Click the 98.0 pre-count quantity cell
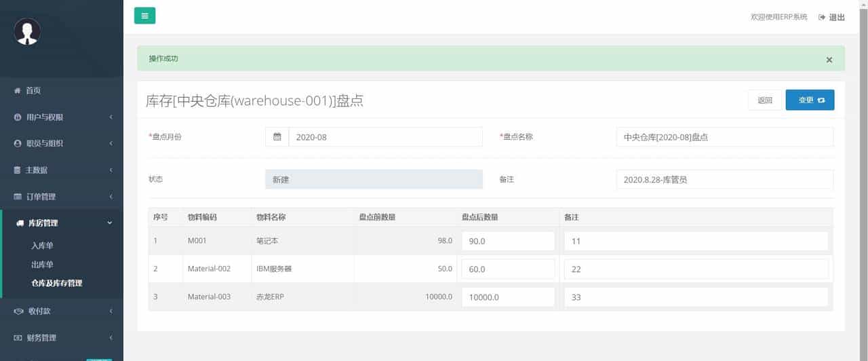Image resolution: width=868 pixels, height=361 pixels. click(x=406, y=241)
